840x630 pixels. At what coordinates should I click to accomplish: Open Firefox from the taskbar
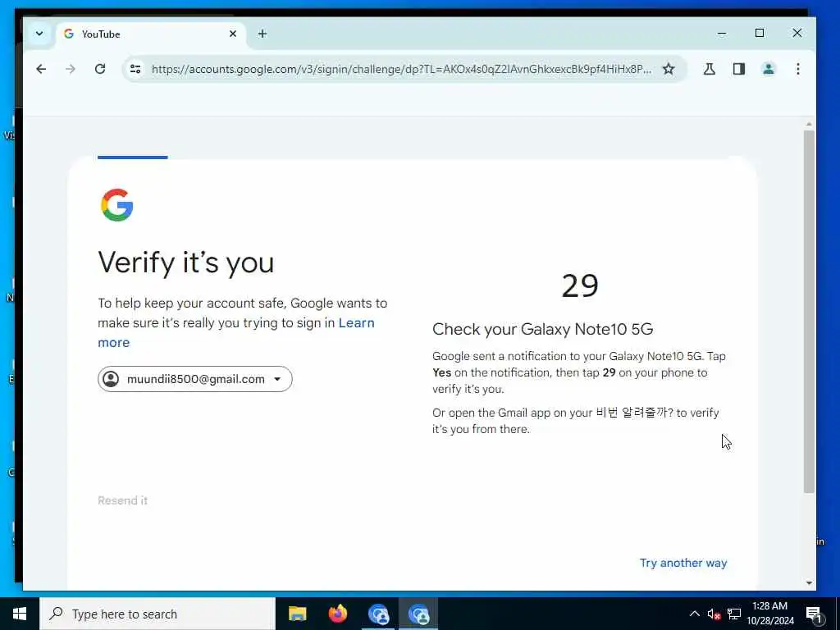coord(337,614)
